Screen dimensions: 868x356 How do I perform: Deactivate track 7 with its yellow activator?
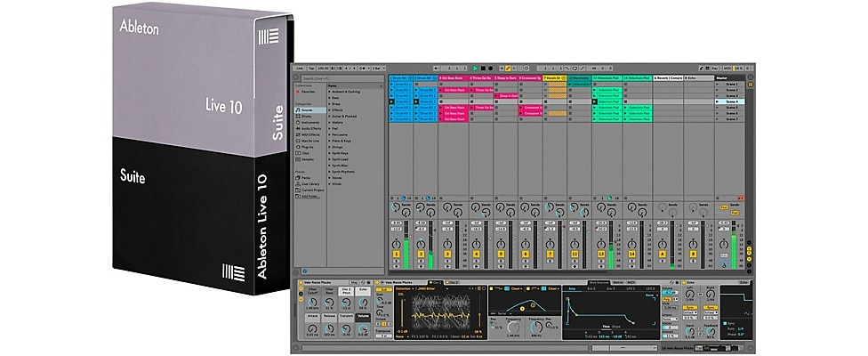[x=551, y=255]
